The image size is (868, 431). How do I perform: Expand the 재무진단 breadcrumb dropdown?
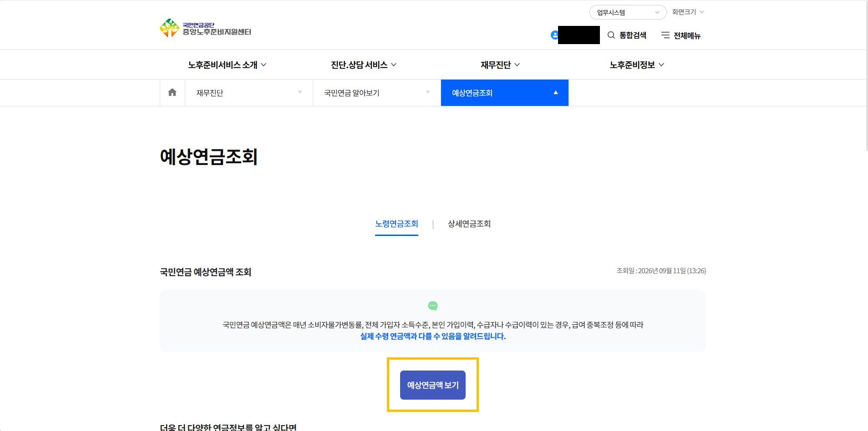click(249, 93)
